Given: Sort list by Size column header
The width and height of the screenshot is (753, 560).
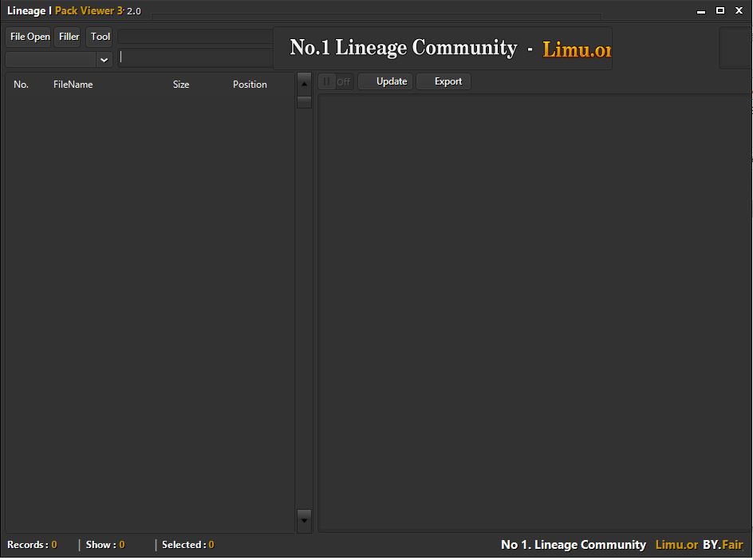Looking at the screenshot, I should pyautogui.click(x=181, y=85).
